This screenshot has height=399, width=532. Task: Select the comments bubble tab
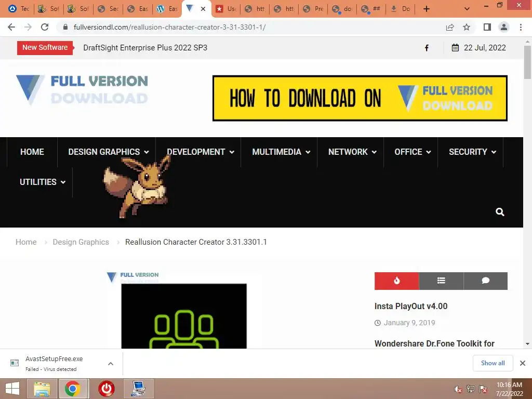pos(486,281)
